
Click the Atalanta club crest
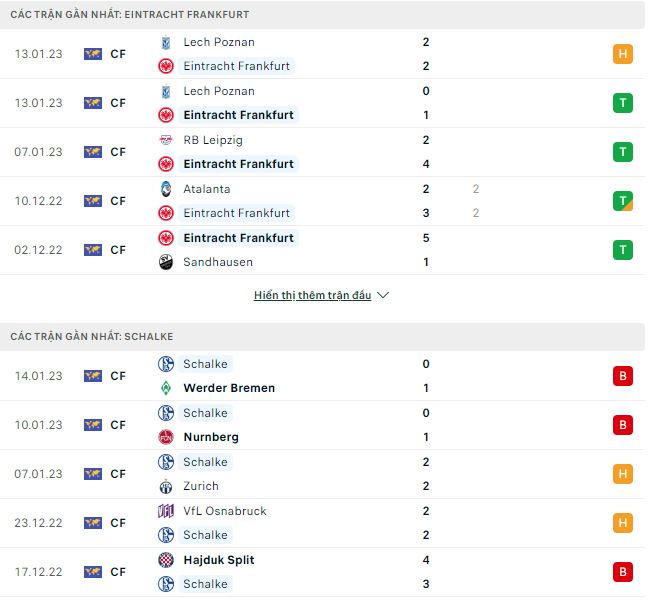click(166, 189)
